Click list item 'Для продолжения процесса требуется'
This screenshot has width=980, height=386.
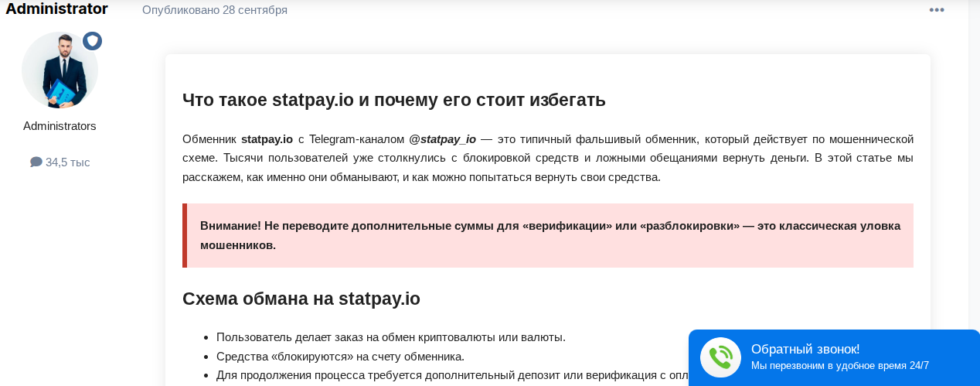click(448, 376)
